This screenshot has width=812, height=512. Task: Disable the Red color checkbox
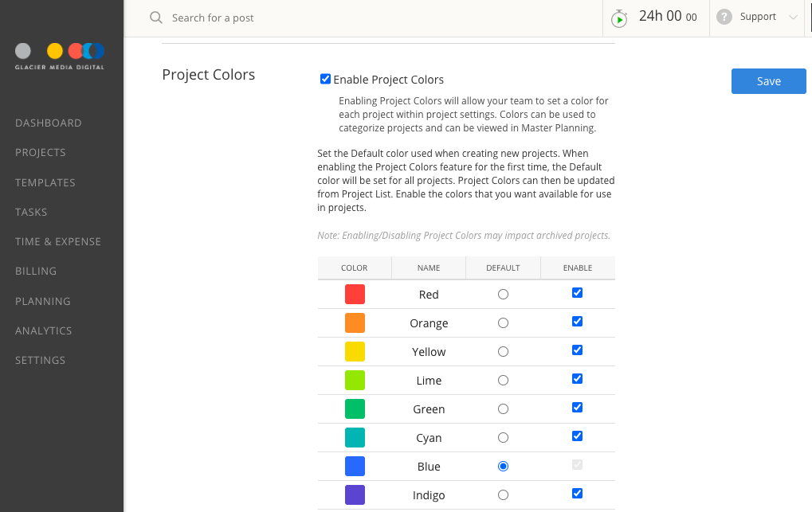(578, 293)
